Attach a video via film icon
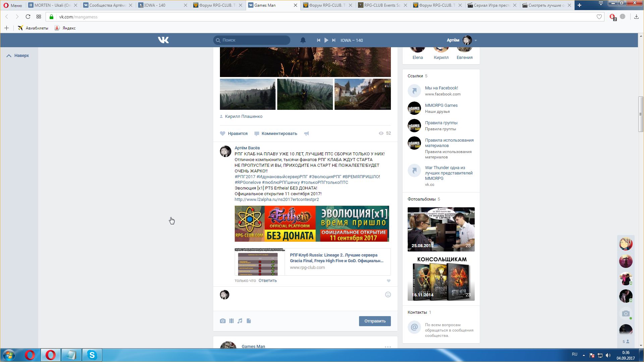 click(231, 321)
